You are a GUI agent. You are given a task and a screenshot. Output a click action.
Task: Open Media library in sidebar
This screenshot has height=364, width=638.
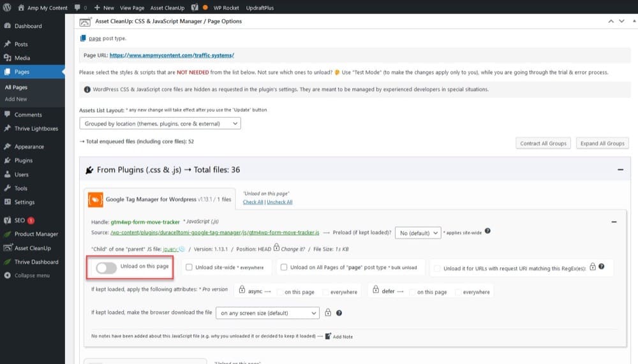click(x=22, y=58)
